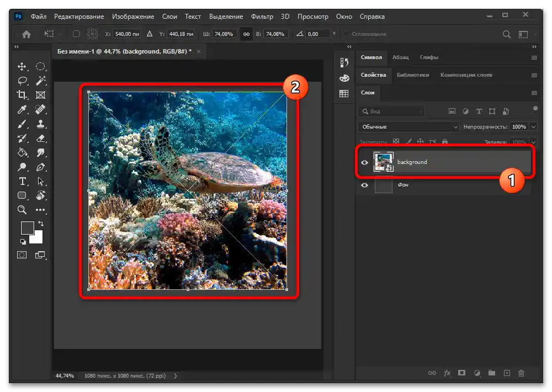This screenshot has width=552, height=392.
Task: Swap foreground and background colors
Action: [41, 224]
